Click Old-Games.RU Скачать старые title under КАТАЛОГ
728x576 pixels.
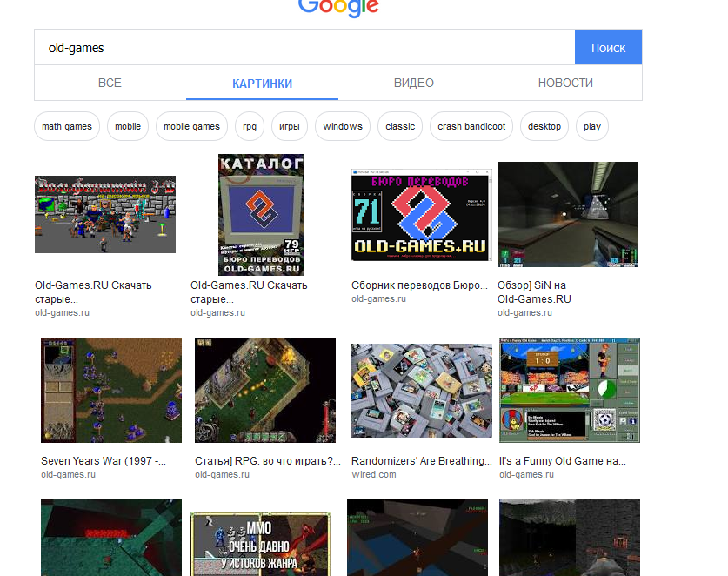[x=249, y=292]
